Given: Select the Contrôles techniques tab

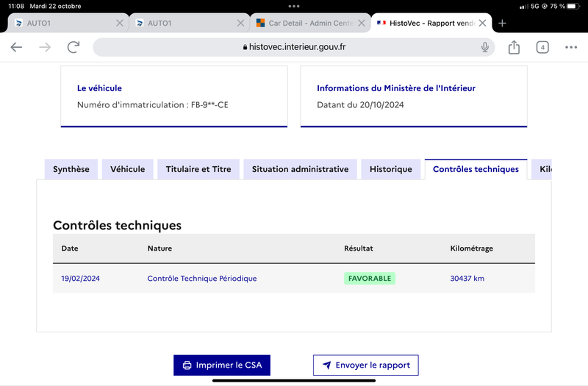Looking at the screenshot, I should (x=476, y=169).
